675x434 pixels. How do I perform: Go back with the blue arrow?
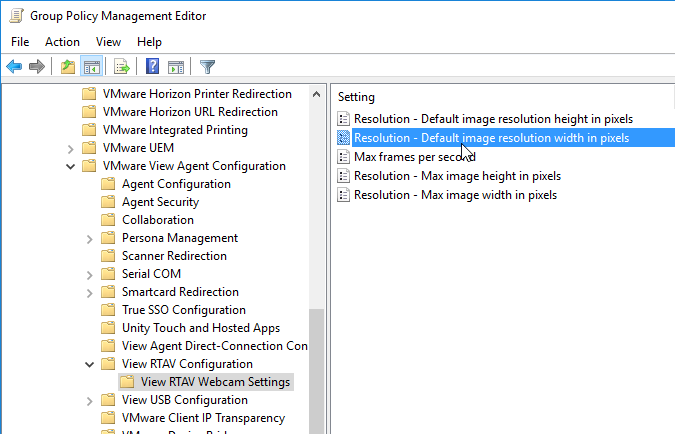[14, 67]
